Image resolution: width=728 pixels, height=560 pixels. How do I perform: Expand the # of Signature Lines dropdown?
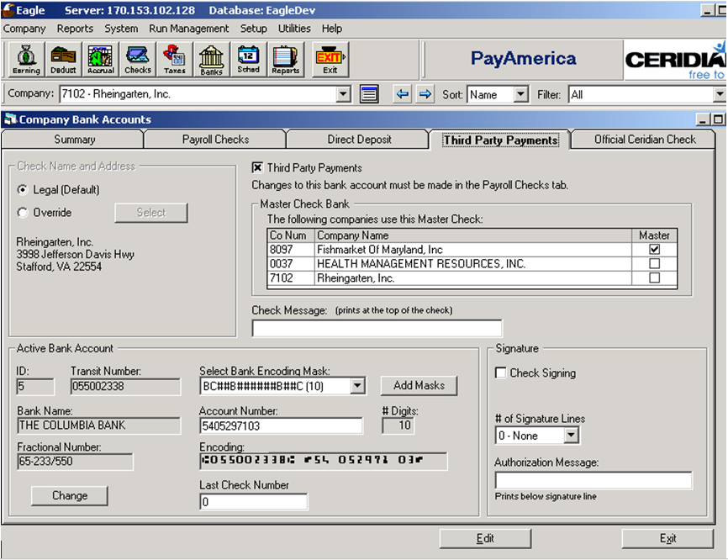click(x=571, y=436)
